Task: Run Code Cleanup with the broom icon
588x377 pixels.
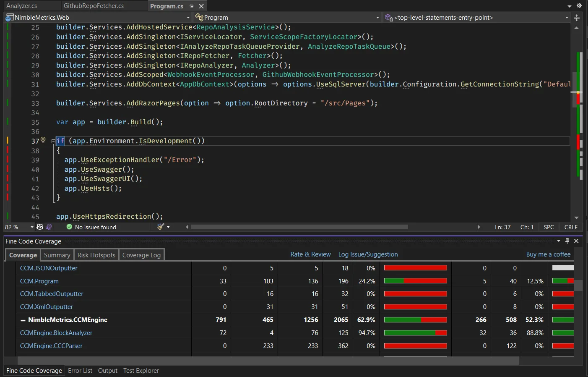Action: coord(161,227)
